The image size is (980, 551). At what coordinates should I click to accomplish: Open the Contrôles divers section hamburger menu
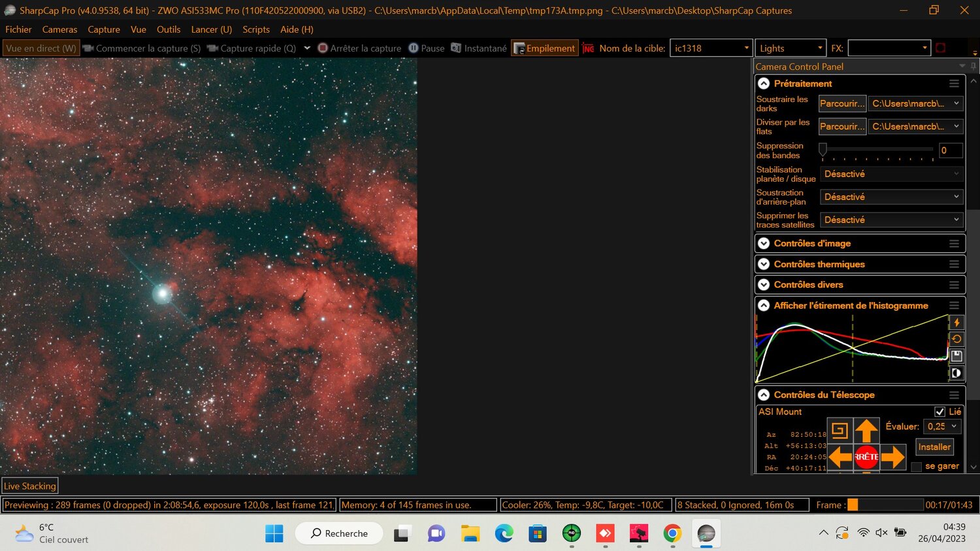954,285
